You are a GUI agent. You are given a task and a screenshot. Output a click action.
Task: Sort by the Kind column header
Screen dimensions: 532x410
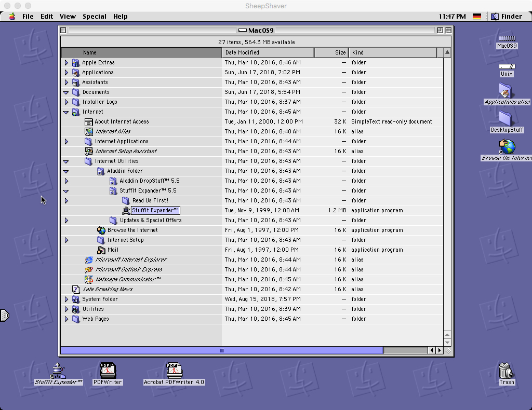(x=393, y=52)
